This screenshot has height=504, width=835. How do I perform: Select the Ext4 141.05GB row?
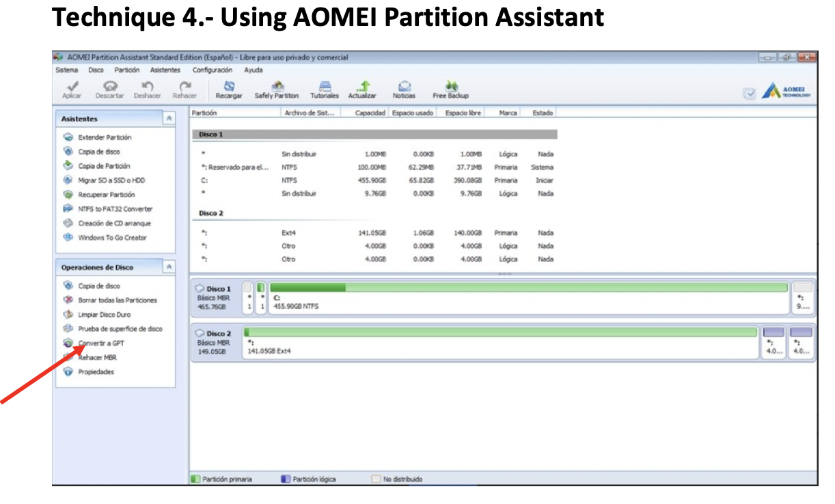(x=374, y=233)
